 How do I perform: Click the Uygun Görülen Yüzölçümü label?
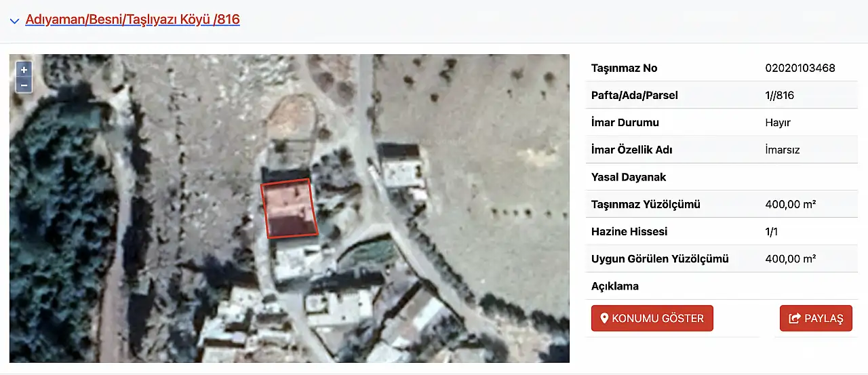pos(660,258)
